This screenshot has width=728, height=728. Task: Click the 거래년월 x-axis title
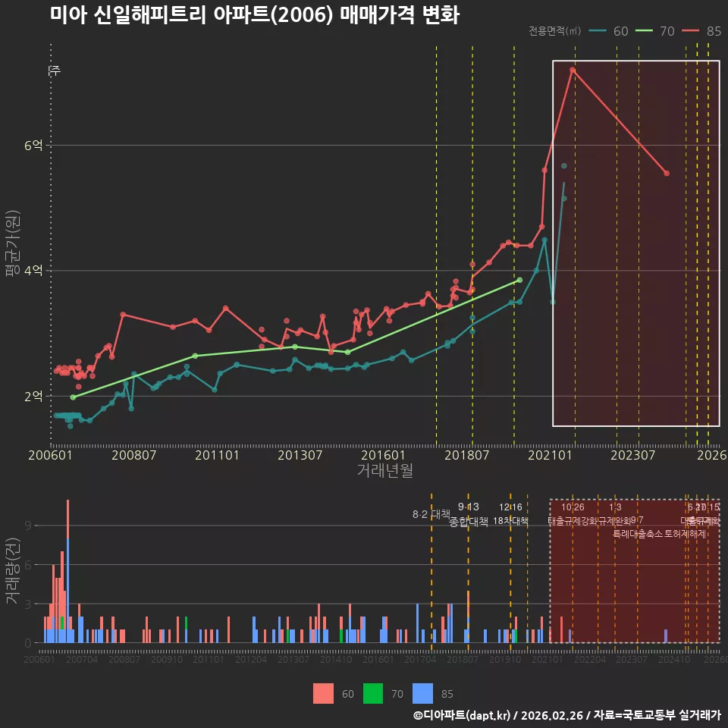click(x=385, y=470)
